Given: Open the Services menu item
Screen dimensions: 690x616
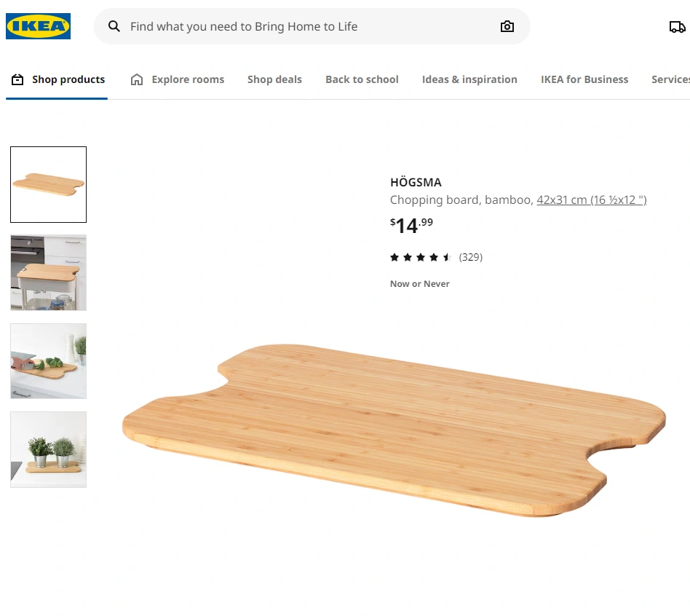Looking at the screenshot, I should pos(670,79).
